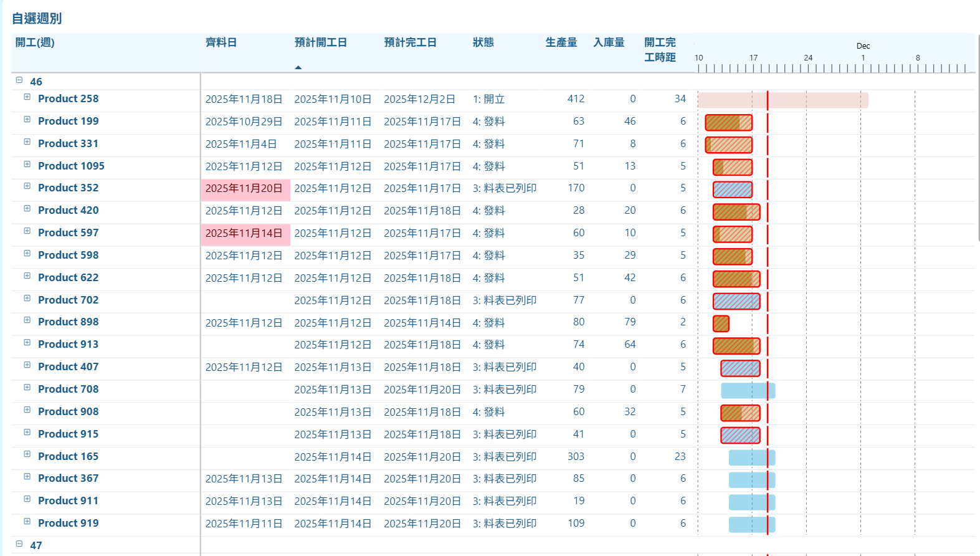Expand the Product 258 row
The width and height of the screenshot is (980, 556).
(27, 97)
